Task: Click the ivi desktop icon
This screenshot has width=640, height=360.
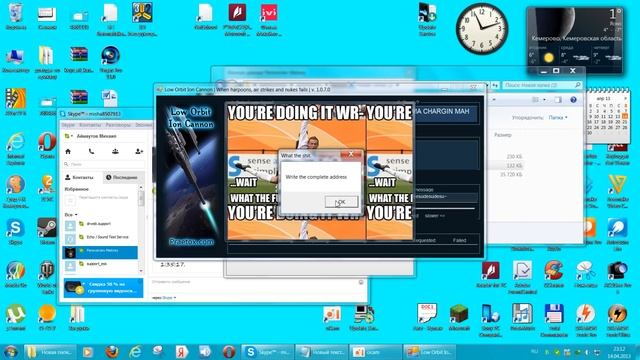Action: click(x=269, y=20)
